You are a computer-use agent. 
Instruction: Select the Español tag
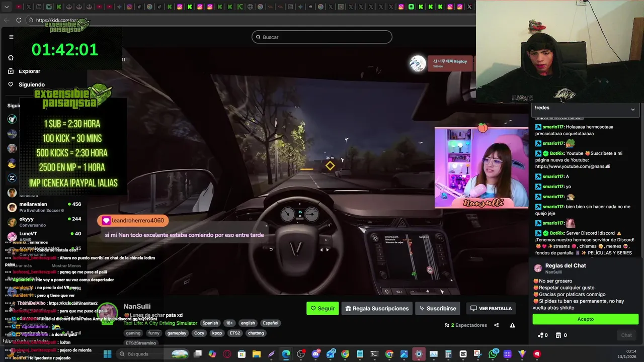pyautogui.click(x=270, y=323)
